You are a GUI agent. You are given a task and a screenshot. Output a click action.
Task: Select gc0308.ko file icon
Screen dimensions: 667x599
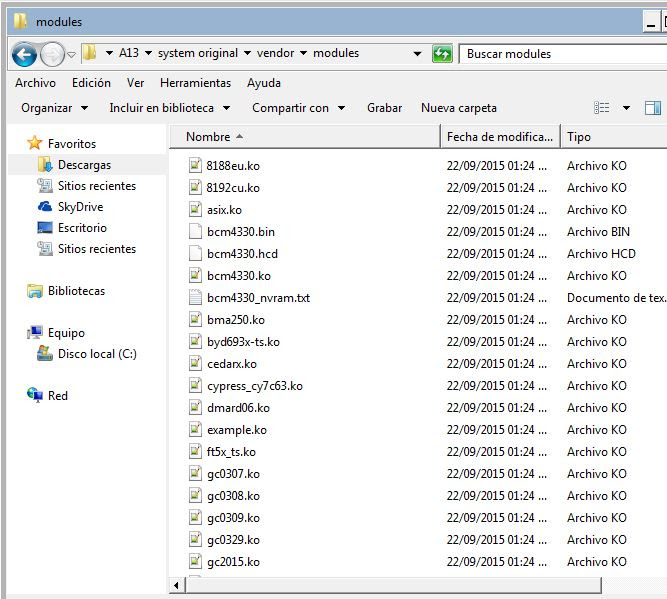click(195, 496)
